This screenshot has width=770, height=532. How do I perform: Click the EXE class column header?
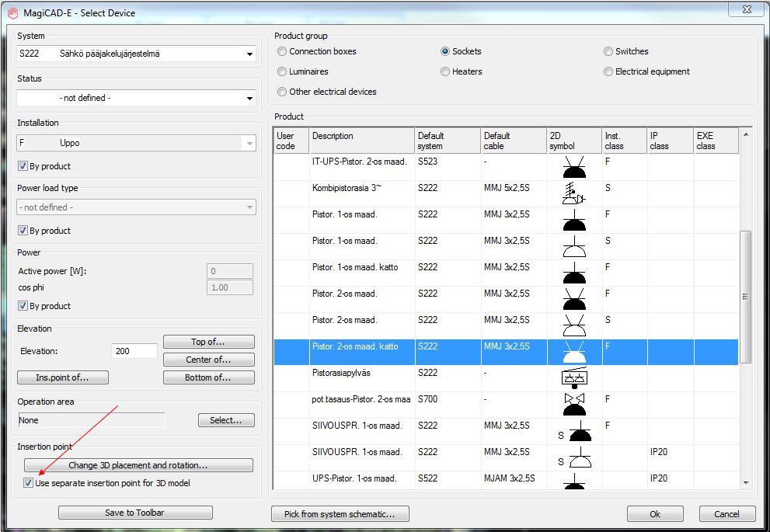click(716, 141)
